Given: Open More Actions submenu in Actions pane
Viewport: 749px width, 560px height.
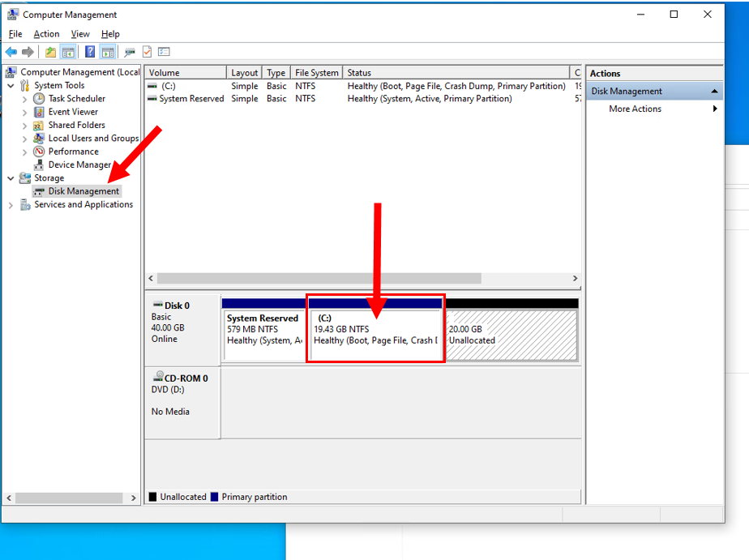Looking at the screenshot, I should coord(635,109).
